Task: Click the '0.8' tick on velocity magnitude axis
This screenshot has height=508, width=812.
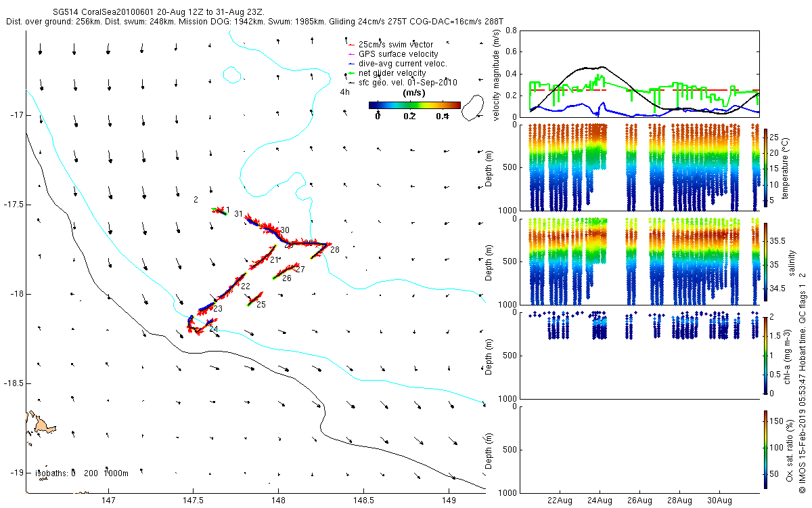Action: (511, 30)
